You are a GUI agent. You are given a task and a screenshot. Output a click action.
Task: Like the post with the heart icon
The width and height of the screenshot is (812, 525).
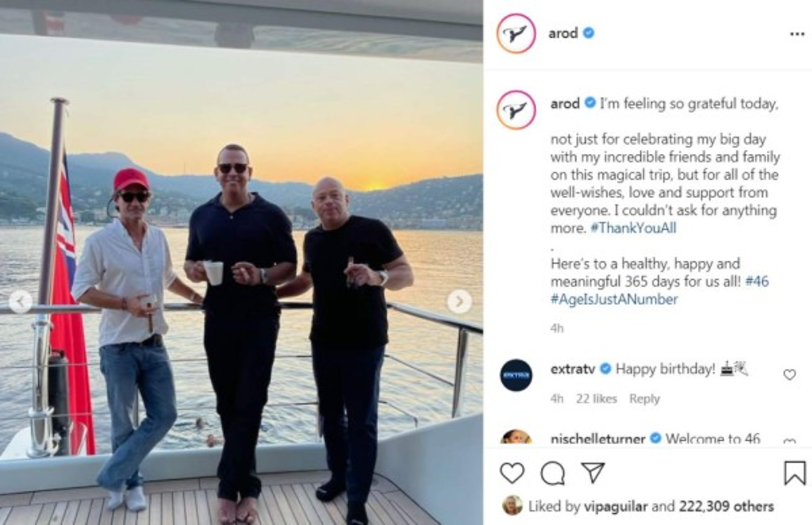(x=511, y=473)
